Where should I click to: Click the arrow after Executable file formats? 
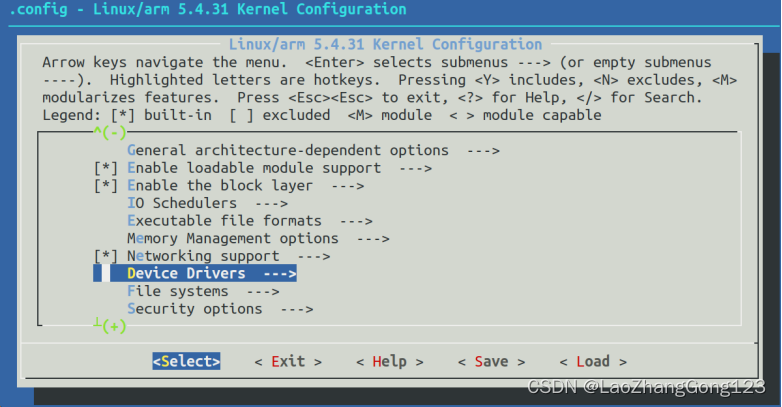click(356, 221)
